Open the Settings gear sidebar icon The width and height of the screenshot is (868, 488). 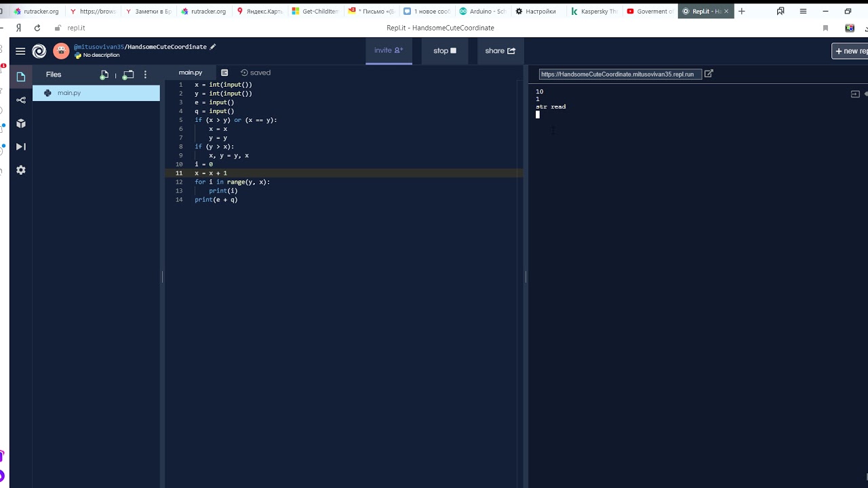[x=21, y=170]
